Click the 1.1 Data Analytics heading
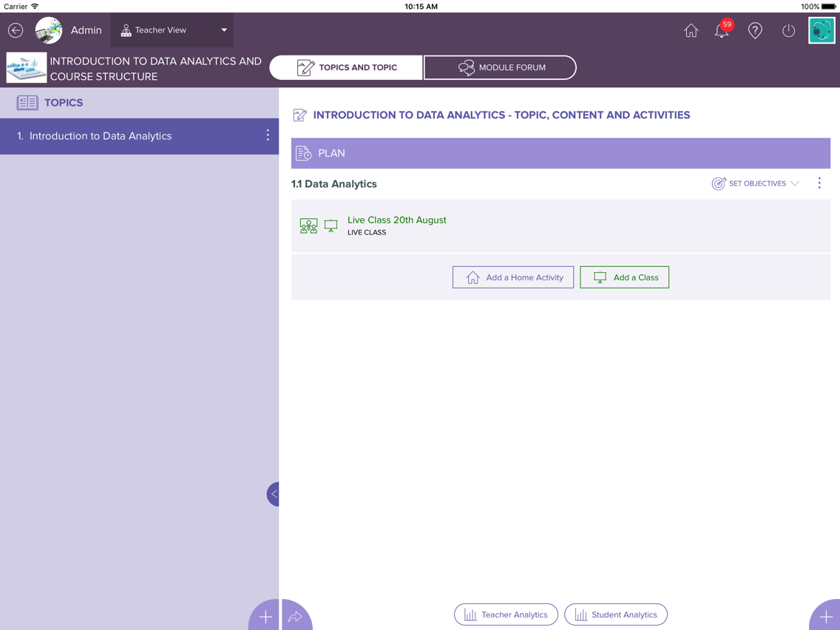The width and height of the screenshot is (840, 630). point(333,183)
